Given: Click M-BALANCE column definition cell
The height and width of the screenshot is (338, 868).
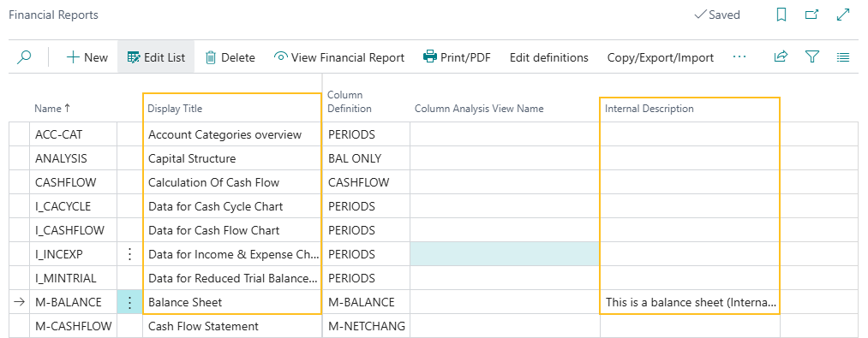Looking at the screenshot, I should coord(367,303).
